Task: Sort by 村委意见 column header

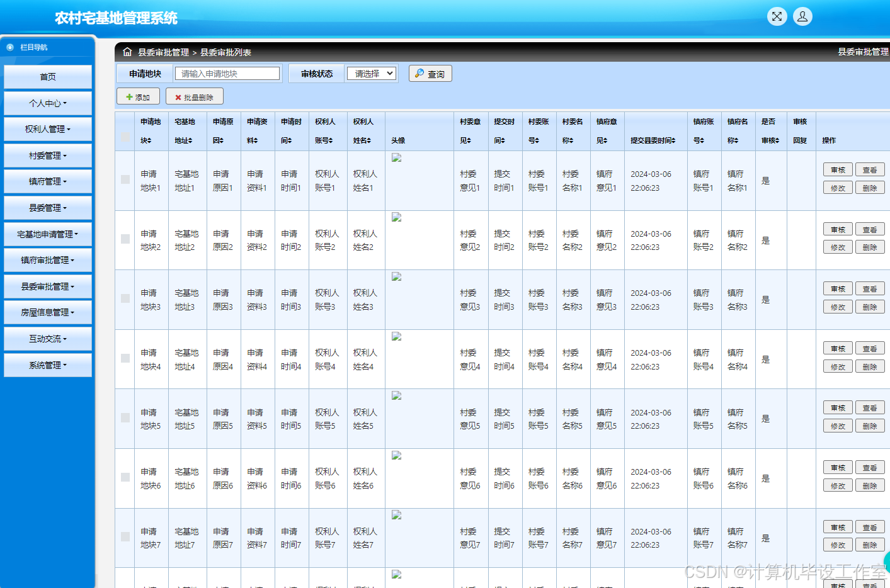Action: [x=470, y=131]
